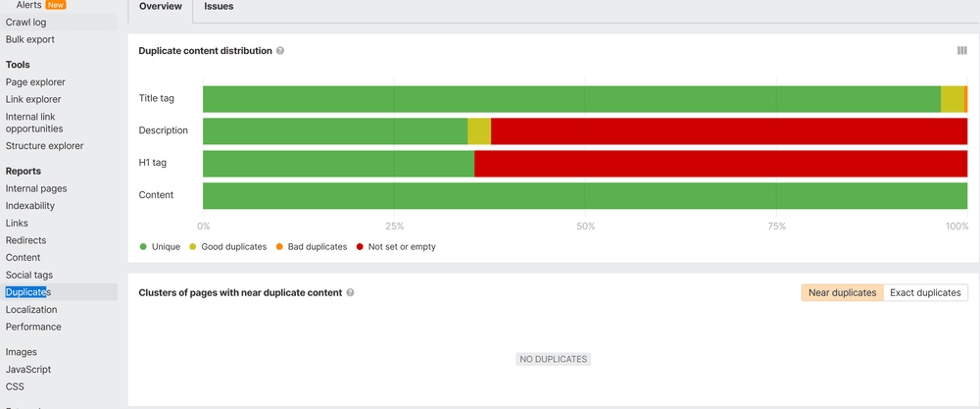Open the Indexability report
This screenshot has width=980, height=409.
[x=30, y=206]
